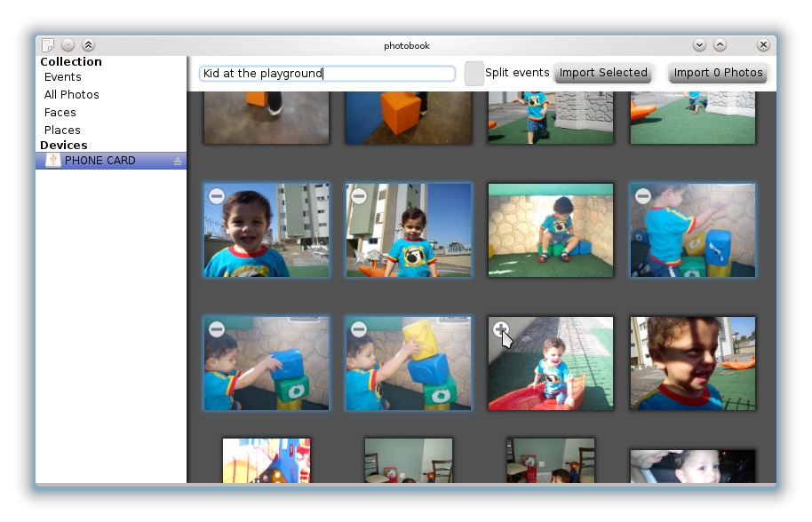The image size is (812, 522).
Task: Click the phone card device icon in sidebar
Action: (x=53, y=161)
